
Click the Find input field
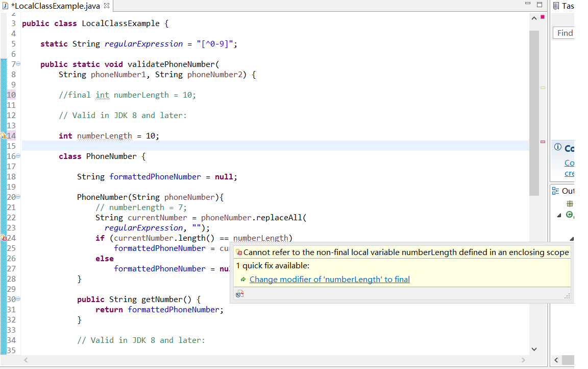(x=563, y=33)
